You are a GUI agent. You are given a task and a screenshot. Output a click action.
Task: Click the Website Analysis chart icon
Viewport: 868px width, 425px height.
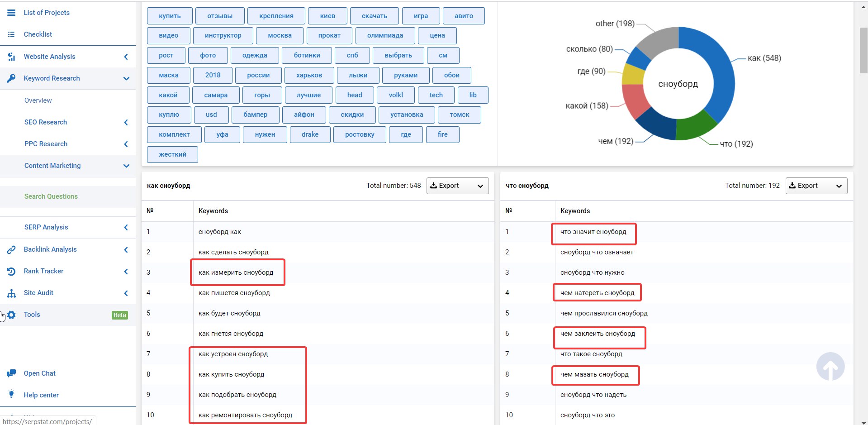11,57
